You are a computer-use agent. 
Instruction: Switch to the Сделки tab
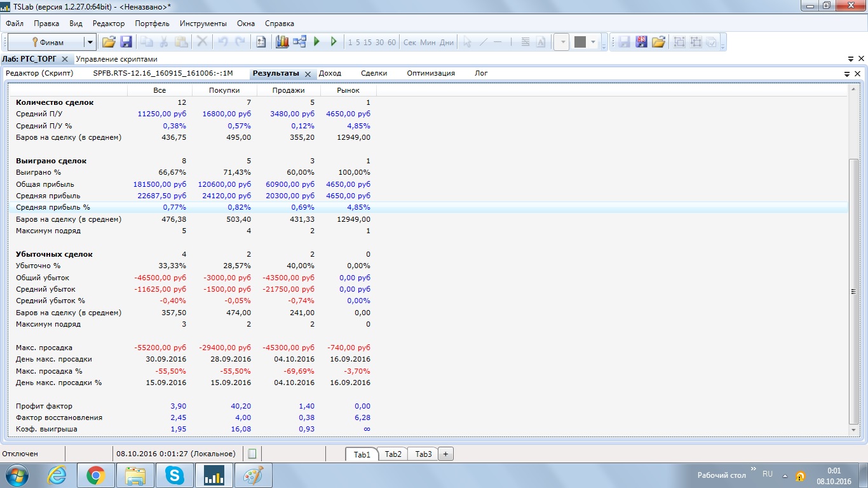[374, 73]
